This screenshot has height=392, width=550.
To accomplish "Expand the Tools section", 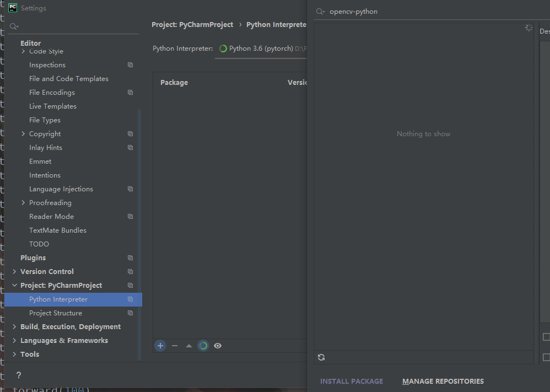I will pos(14,354).
